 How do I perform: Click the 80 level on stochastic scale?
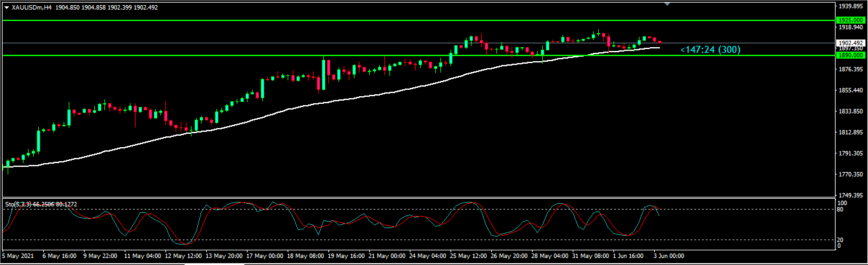coord(839,209)
